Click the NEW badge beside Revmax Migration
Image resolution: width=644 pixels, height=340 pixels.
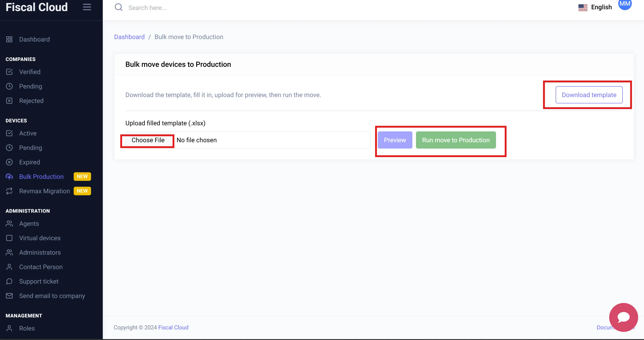tap(82, 191)
